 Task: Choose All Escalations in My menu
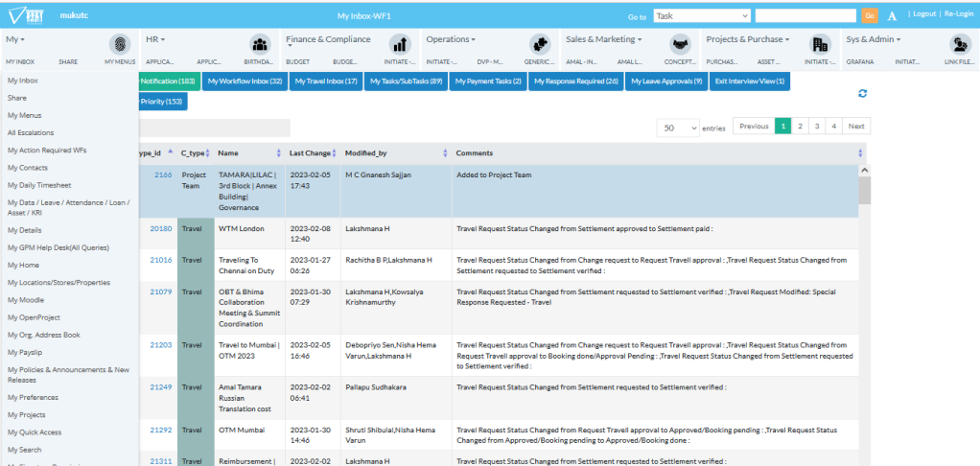point(31,133)
